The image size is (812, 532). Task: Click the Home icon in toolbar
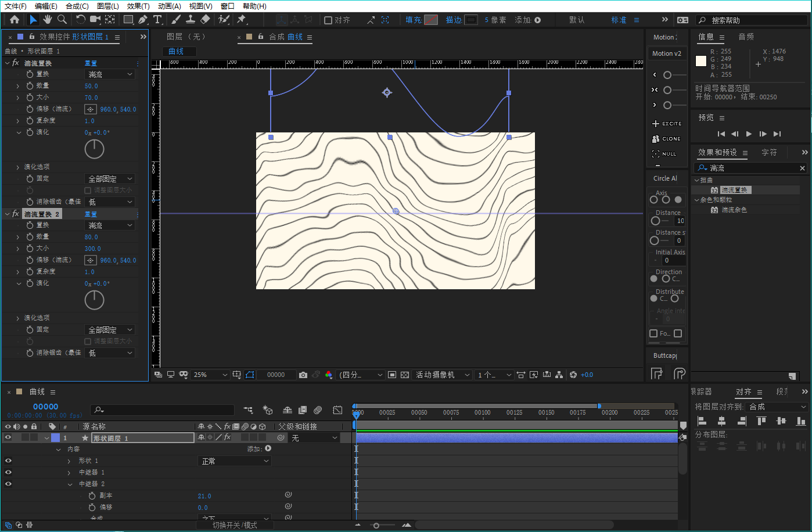point(15,20)
